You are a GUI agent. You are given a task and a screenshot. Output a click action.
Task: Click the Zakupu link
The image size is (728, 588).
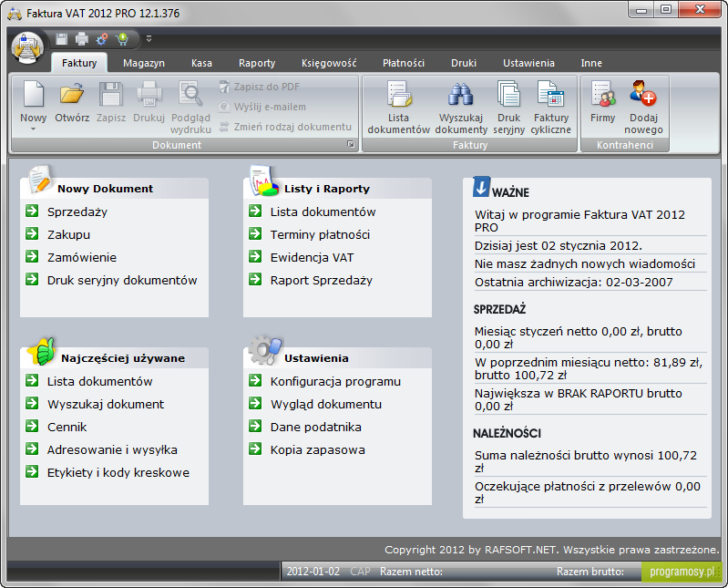coord(68,234)
